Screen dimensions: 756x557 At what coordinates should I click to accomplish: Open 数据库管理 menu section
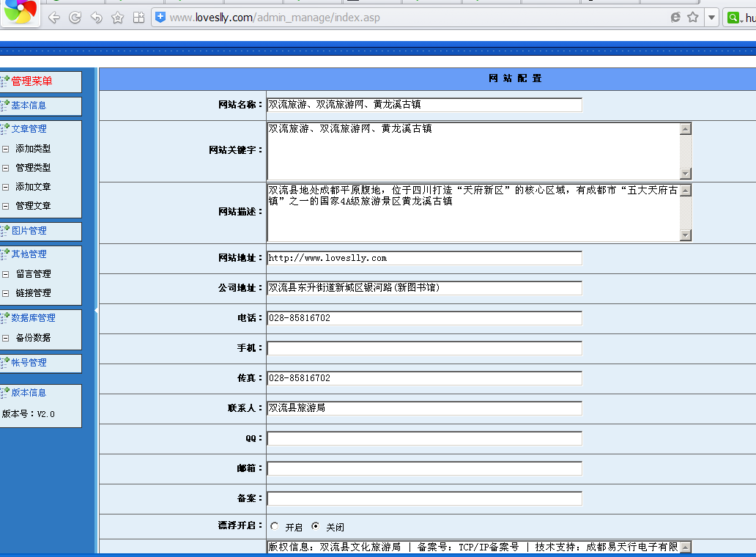coord(33,318)
